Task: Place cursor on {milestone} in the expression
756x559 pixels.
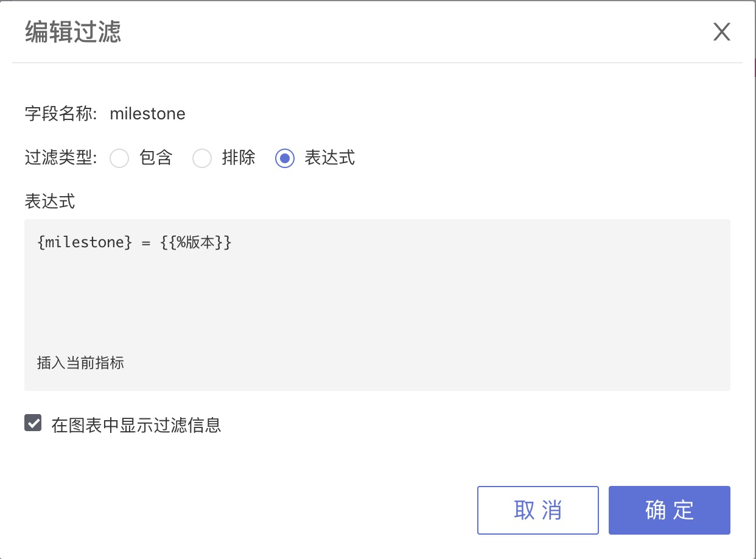Action: [85, 242]
